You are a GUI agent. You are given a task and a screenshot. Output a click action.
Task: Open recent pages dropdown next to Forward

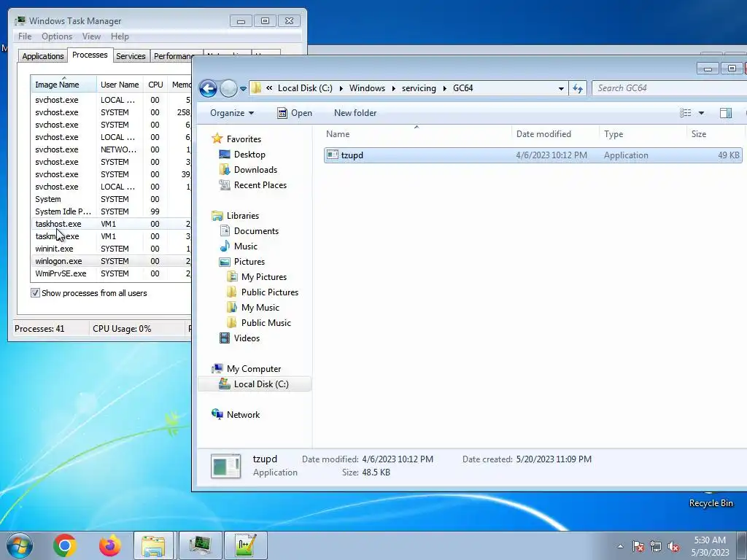[243, 88]
